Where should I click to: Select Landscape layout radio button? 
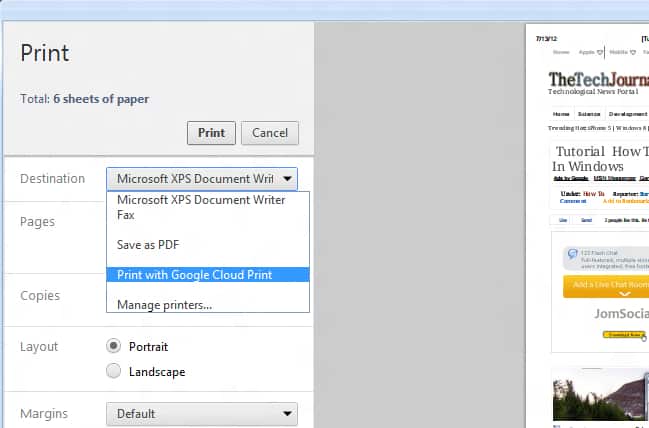[x=114, y=371]
